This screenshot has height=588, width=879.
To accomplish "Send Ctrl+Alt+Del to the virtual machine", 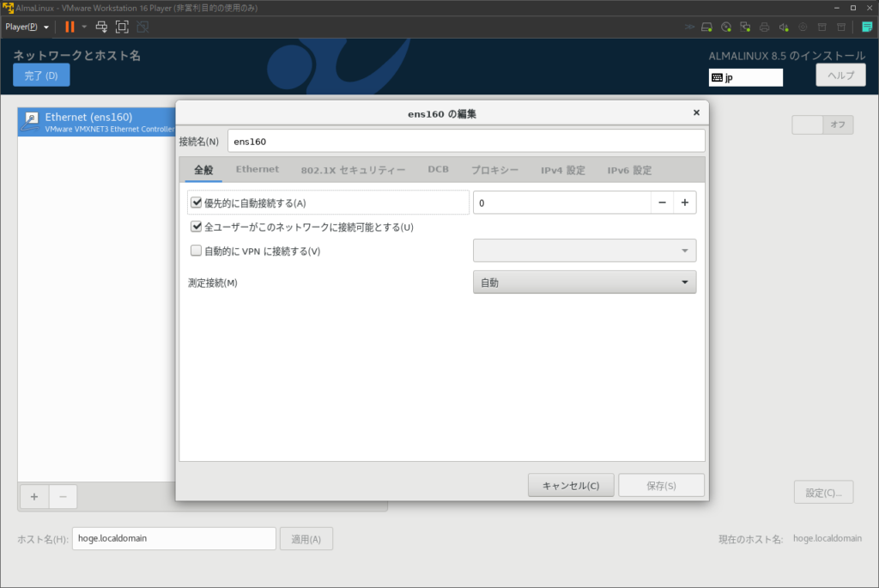I will pos(101,27).
